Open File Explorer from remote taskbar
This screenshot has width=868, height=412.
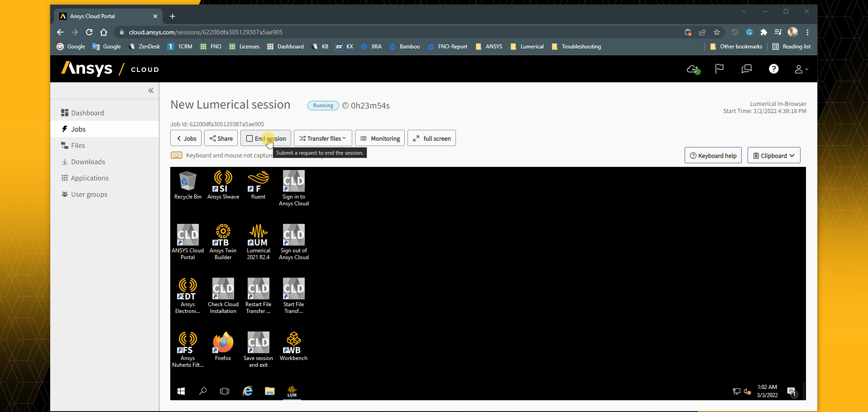point(270,391)
